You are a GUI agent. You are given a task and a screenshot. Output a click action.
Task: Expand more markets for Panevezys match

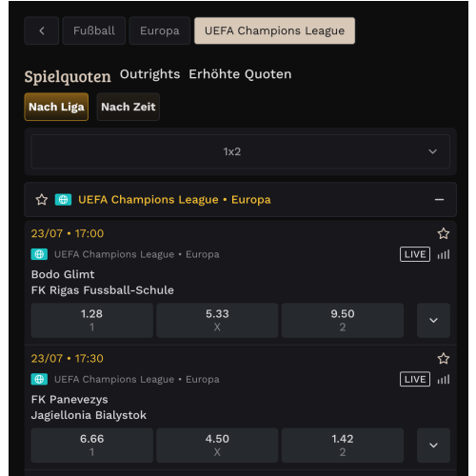(x=433, y=446)
